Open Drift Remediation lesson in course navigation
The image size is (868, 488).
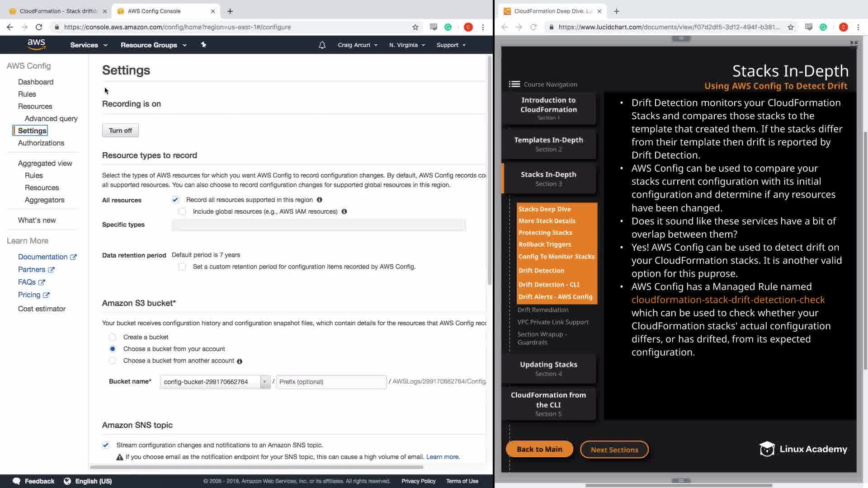[542, 310]
